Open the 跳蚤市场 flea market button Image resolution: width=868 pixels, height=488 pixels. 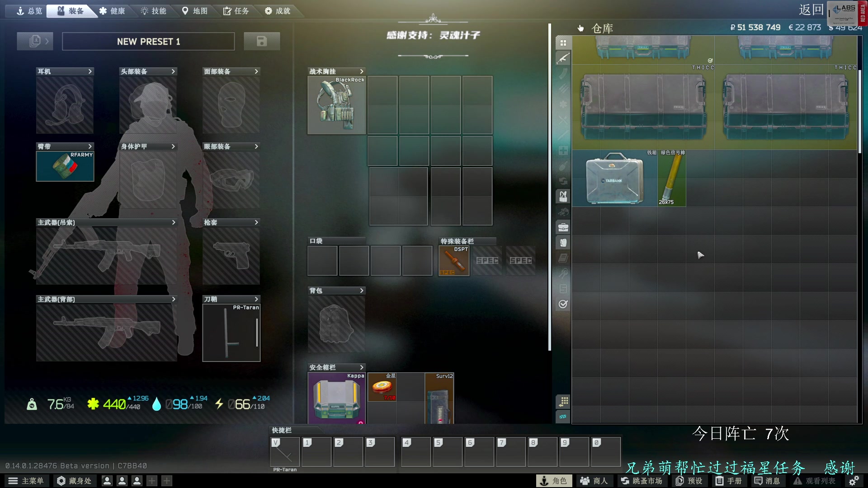click(642, 481)
